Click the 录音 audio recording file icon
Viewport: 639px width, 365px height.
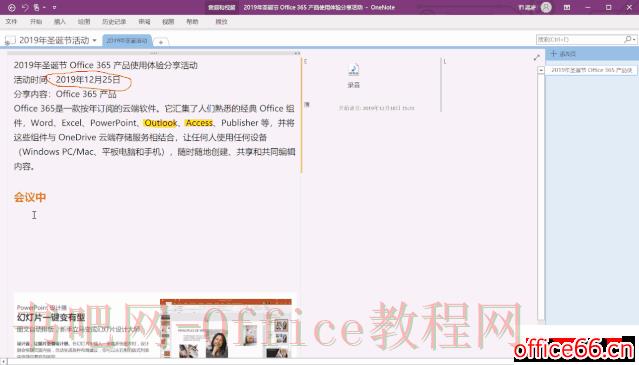[354, 70]
